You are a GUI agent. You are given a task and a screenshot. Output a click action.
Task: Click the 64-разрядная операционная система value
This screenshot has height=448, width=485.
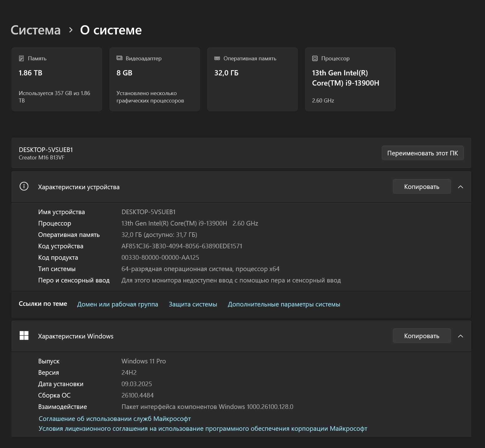201,269
